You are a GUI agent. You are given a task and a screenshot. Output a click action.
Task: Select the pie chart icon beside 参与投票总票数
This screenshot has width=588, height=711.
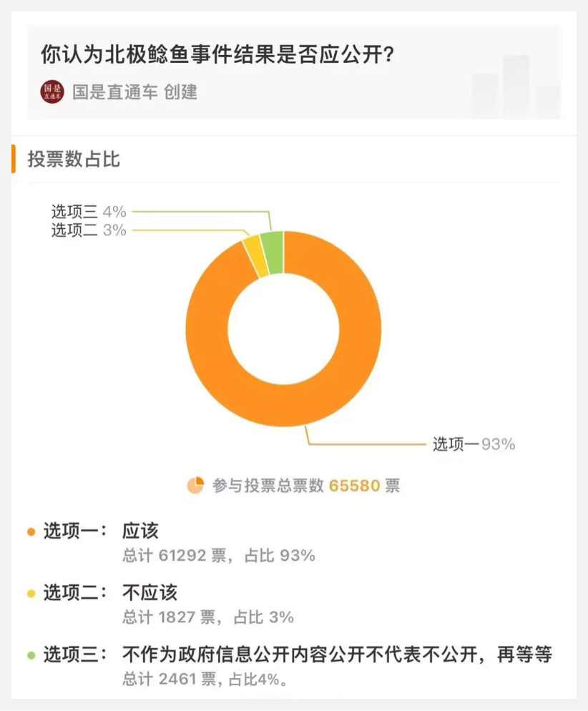coord(196,485)
